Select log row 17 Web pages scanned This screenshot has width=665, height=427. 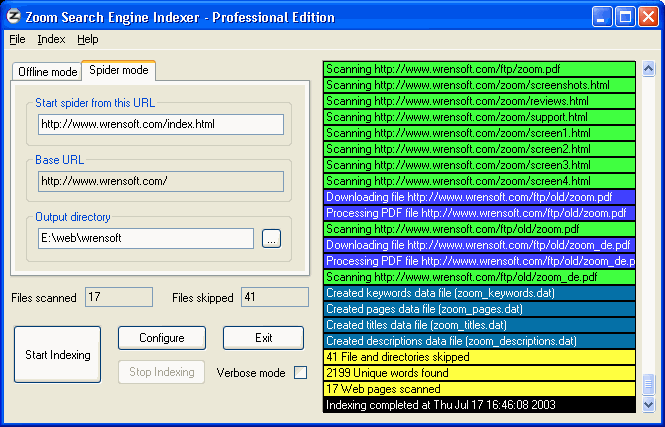click(x=479, y=389)
